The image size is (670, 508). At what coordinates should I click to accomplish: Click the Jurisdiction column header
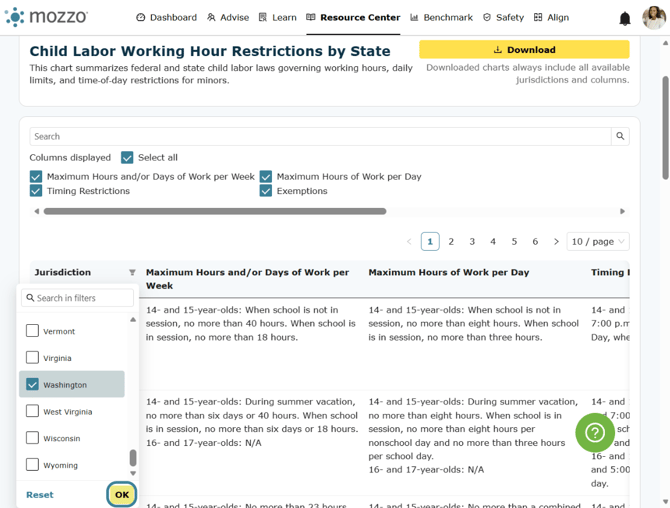tap(63, 273)
